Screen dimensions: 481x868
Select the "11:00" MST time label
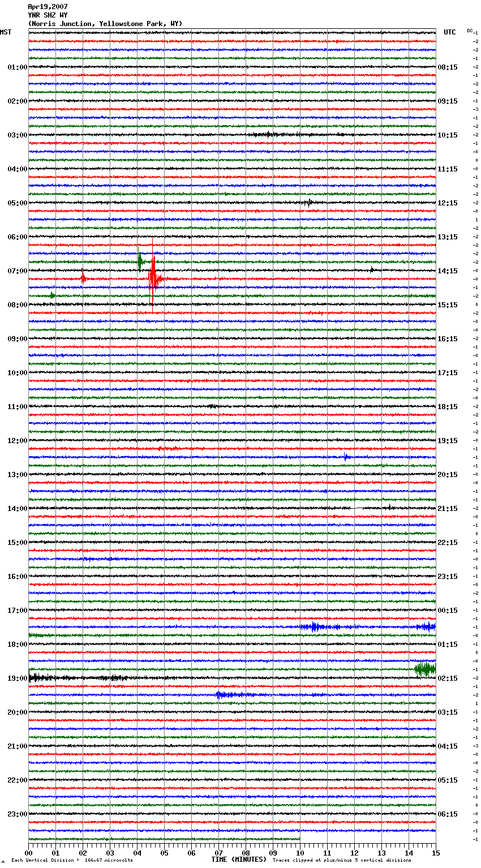18,407
